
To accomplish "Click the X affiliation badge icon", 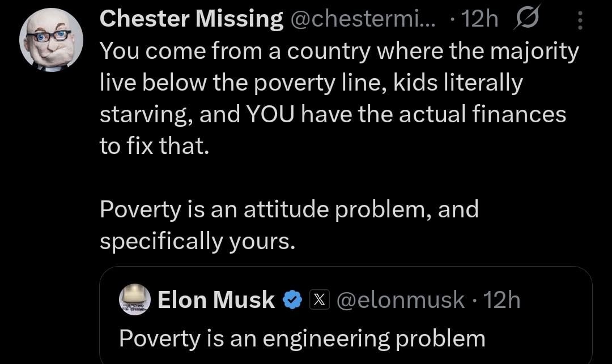I will click(318, 299).
